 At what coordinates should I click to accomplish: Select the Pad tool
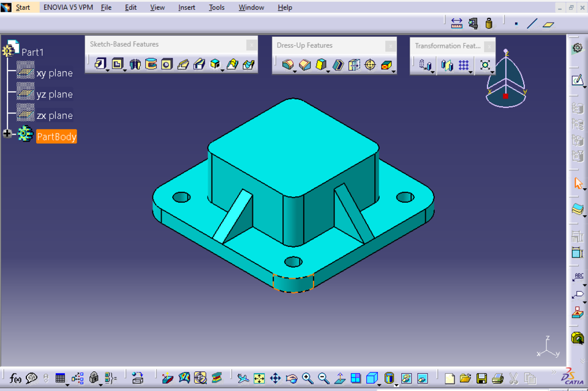coord(100,63)
